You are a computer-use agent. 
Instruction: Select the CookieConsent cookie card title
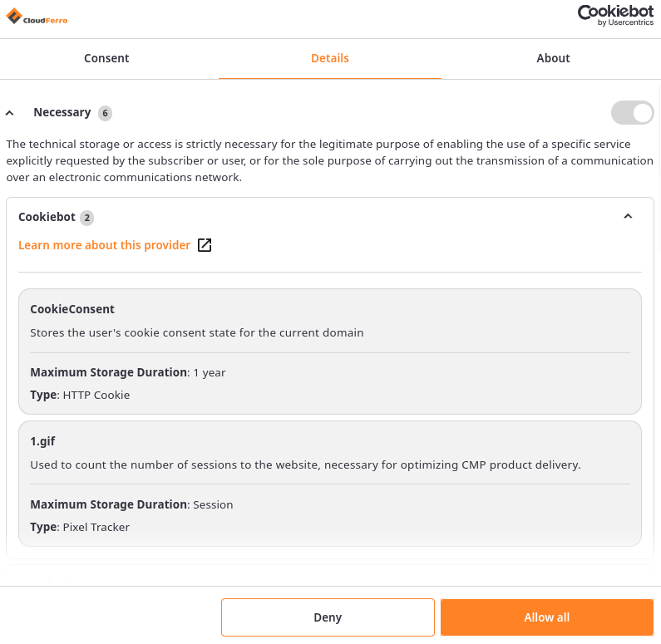[72, 309]
